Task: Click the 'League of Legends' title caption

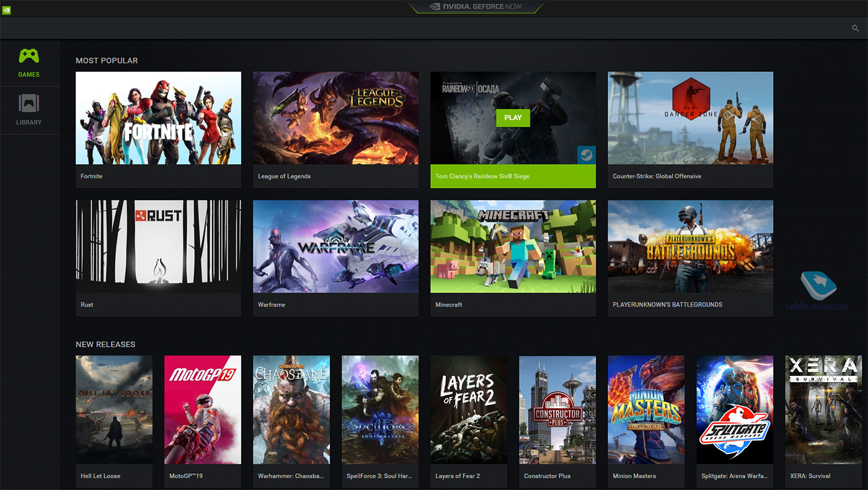Action: 284,177
